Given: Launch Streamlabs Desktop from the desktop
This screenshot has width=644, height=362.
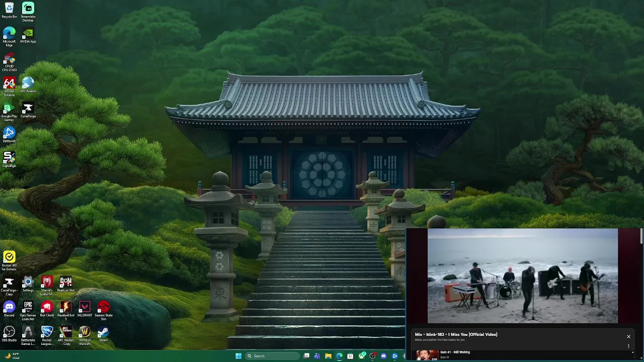Looking at the screenshot, I should coord(28,12).
